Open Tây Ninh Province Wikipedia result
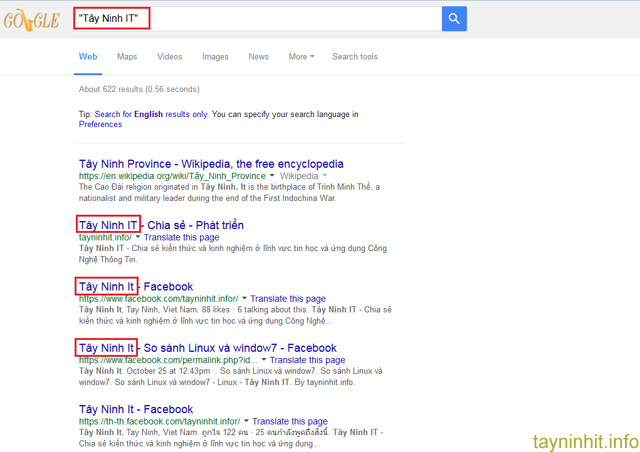 211,163
